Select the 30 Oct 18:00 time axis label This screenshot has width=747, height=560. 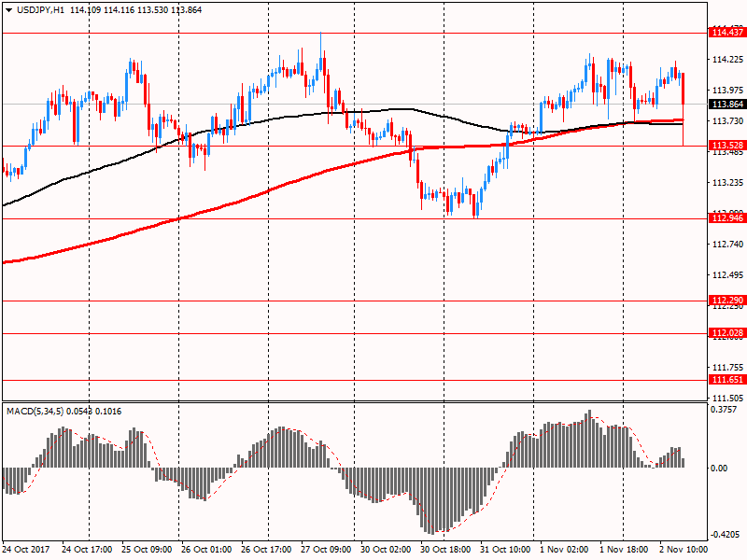(x=445, y=550)
